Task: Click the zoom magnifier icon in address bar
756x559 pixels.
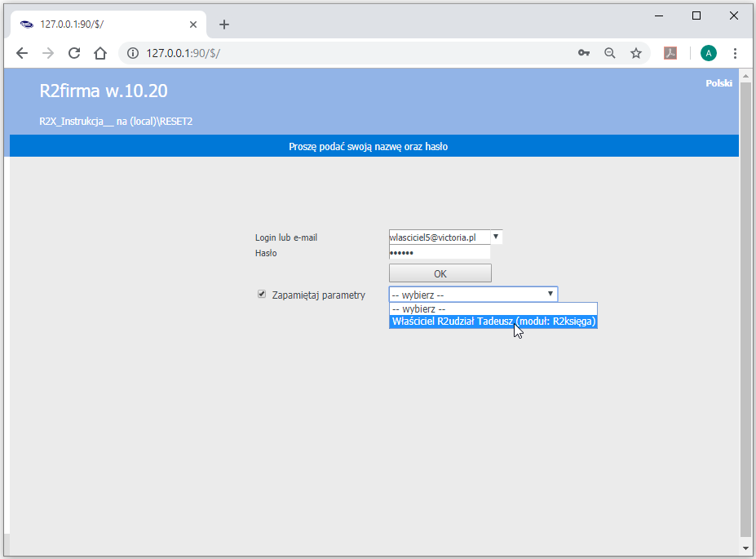Action: [610, 53]
